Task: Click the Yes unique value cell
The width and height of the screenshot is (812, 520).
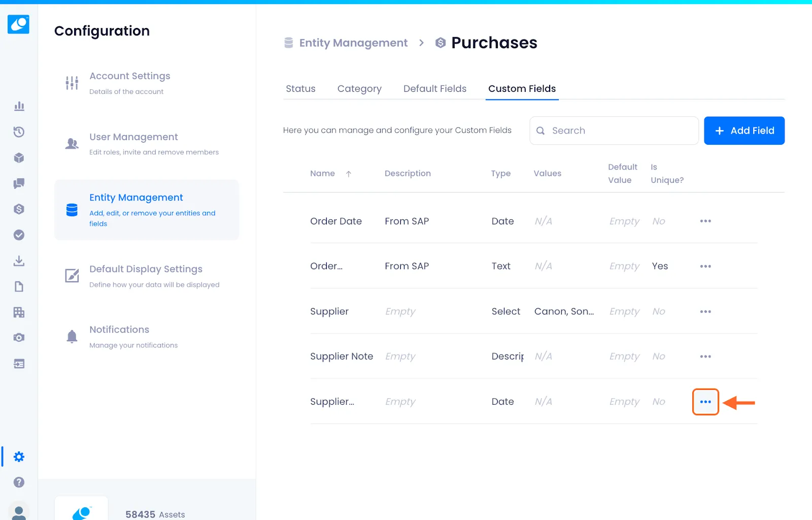Action: click(660, 266)
